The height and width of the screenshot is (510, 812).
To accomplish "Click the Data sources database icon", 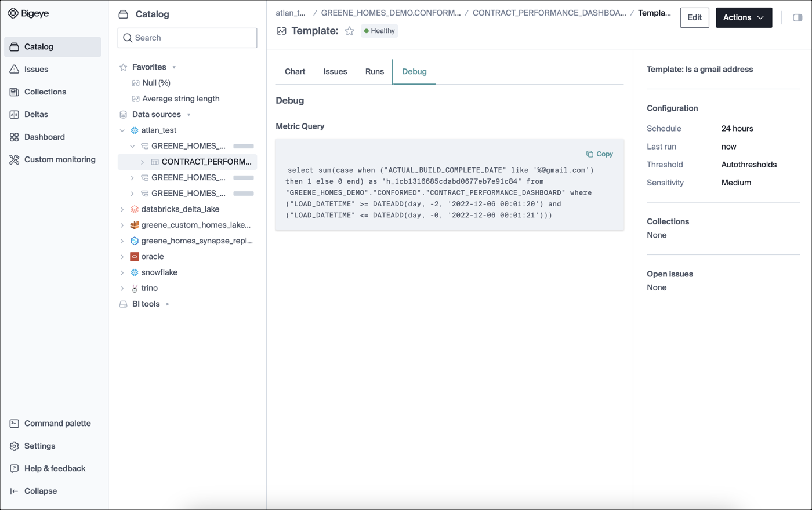I will tap(123, 115).
